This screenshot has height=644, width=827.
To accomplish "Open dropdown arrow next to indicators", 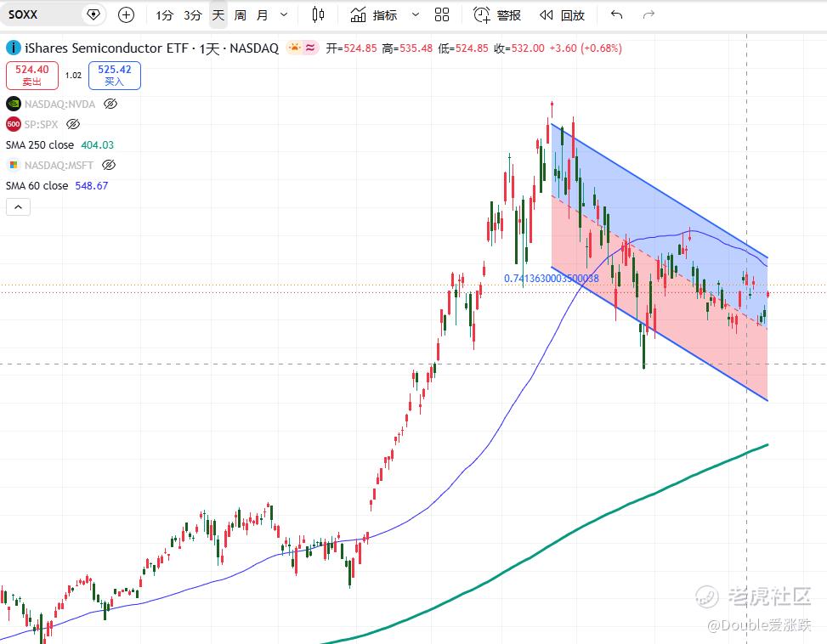I will [416, 14].
